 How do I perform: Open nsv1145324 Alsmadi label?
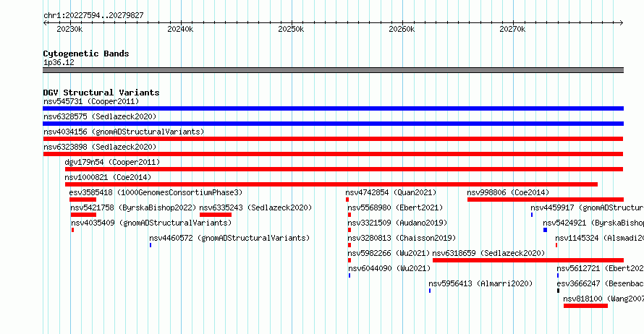(600, 238)
